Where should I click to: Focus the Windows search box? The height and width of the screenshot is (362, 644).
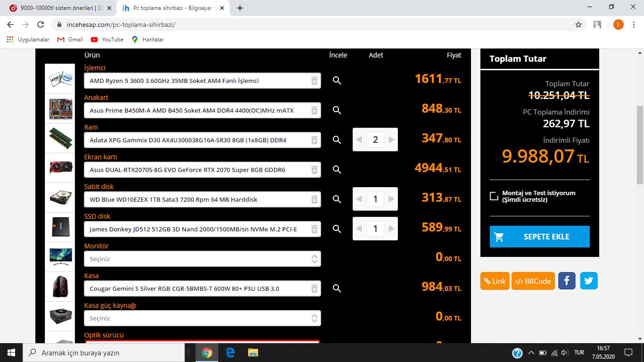[x=104, y=353]
